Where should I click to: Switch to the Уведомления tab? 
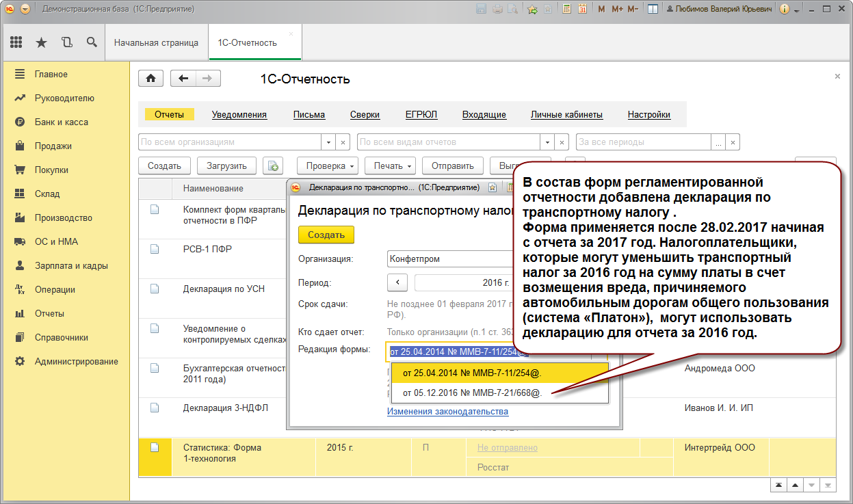click(239, 115)
